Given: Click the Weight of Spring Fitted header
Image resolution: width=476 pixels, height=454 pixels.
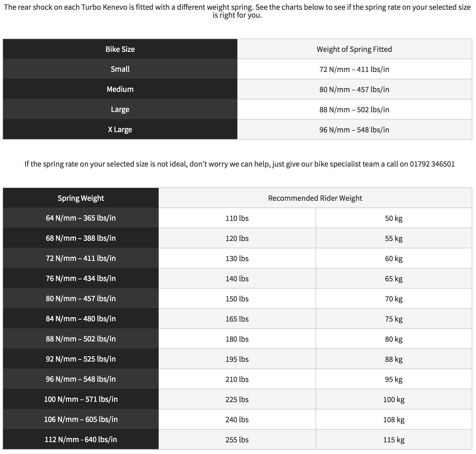Looking at the screenshot, I should click(x=355, y=49).
